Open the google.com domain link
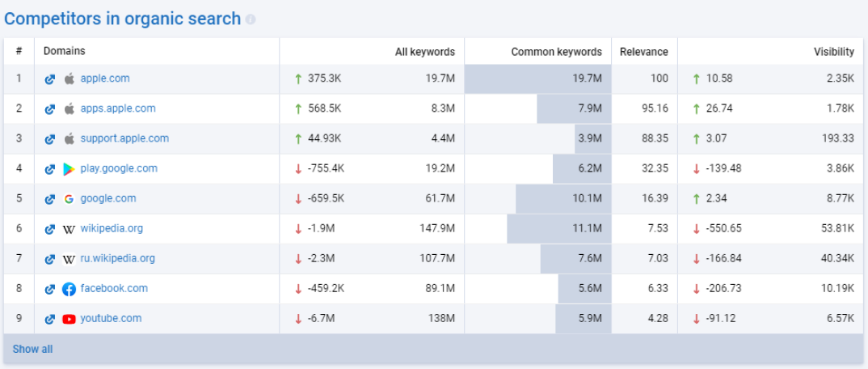This screenshot has width=868, height=369. pos(108,198)
